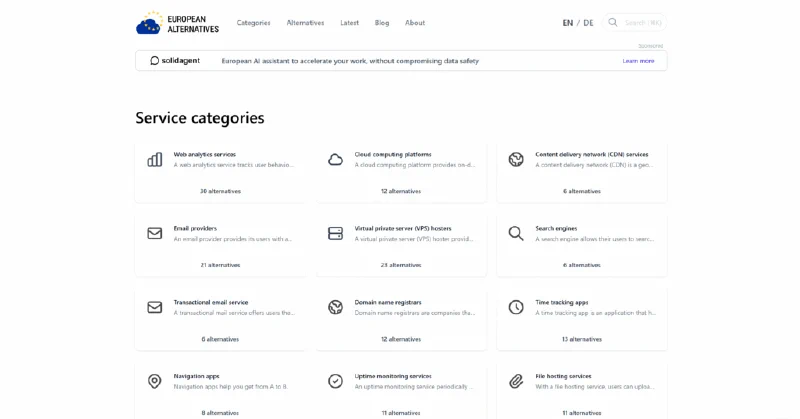The width and height of the screenshot is (800, 419).
Task: Click the File hosting paperclip icon
Action: point(516,381)
